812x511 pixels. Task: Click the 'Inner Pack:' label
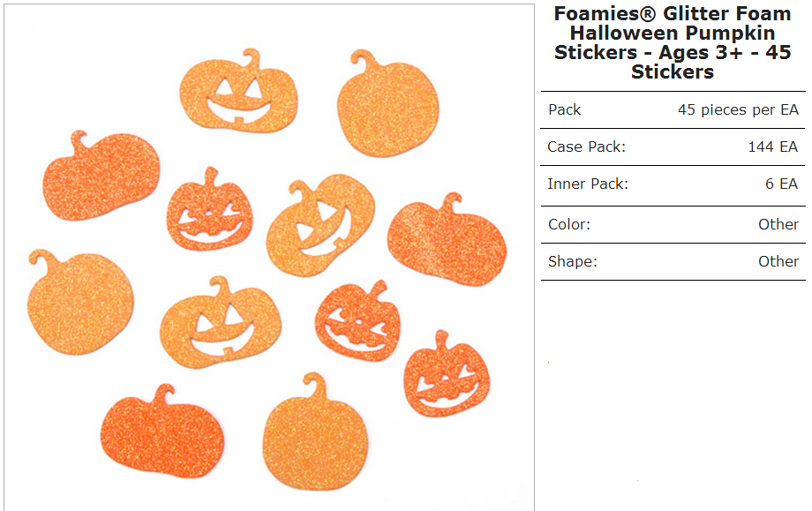point(588,184)
